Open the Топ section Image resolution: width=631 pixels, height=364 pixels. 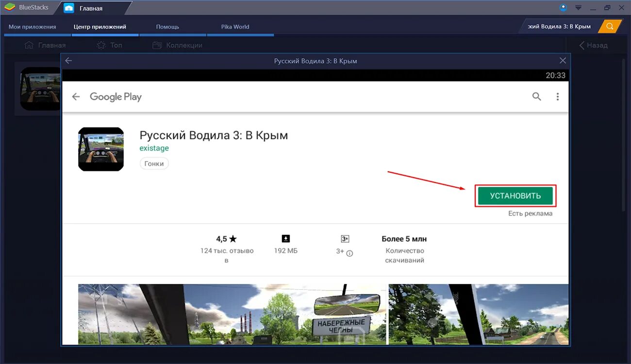[x=109, y=45]
